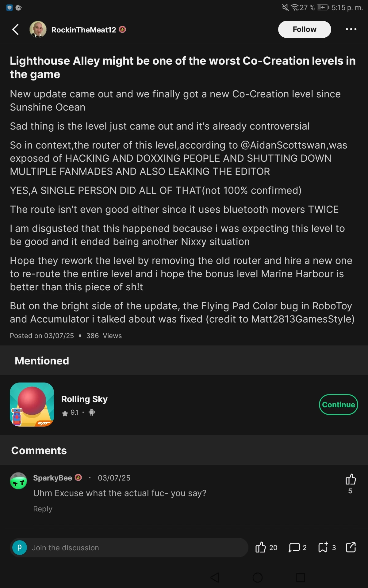Follow the user RockinTheMeat12
The image size is (368, 588).
[304, 29]
